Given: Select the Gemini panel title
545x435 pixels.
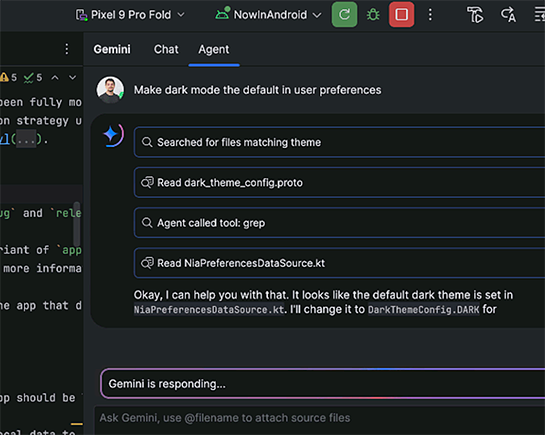Looking at the screenshot, I should coord(112,49).
